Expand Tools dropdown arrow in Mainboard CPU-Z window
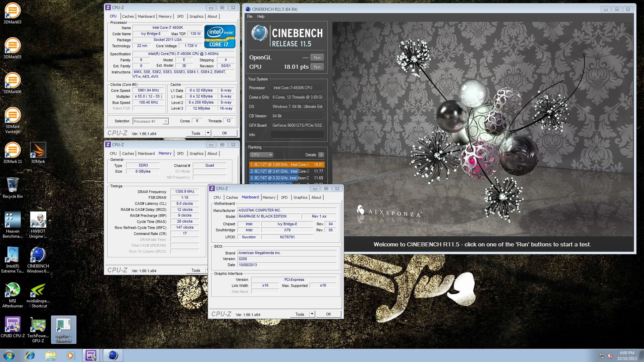Screen dimensions: 644x362 click(x=312, y=314)
